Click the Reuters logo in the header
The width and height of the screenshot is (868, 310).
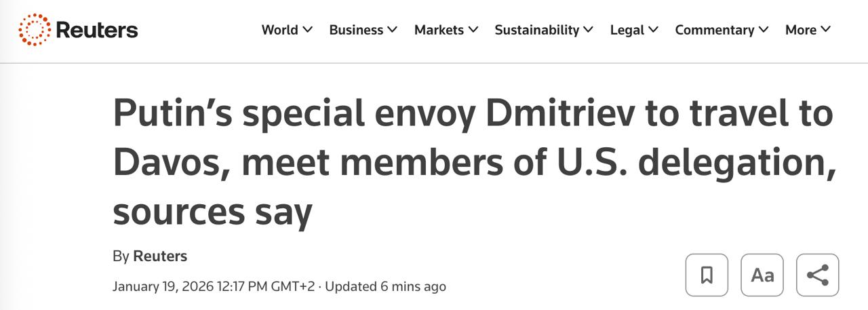(78, 30)
